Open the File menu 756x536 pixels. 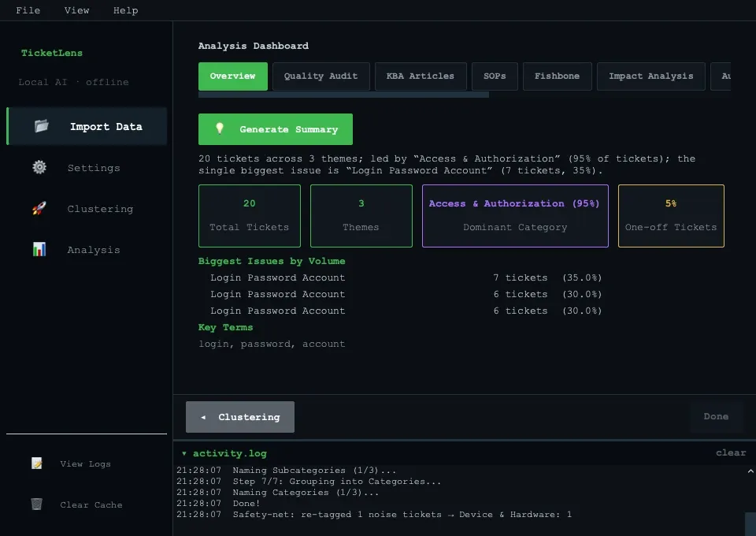pos(28,10)
